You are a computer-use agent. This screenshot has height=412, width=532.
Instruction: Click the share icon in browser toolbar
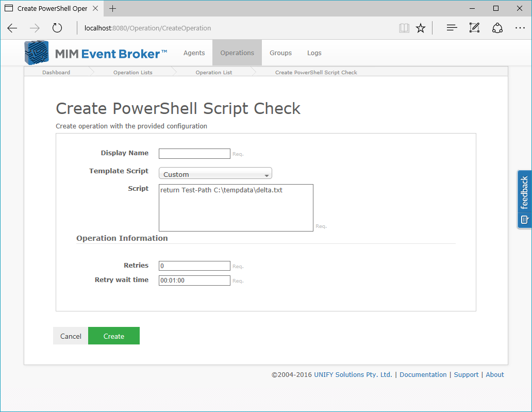pos(497,28)
